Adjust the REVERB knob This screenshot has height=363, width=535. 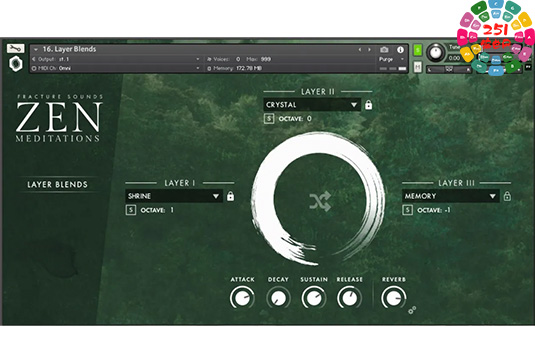tap(394, 297)
